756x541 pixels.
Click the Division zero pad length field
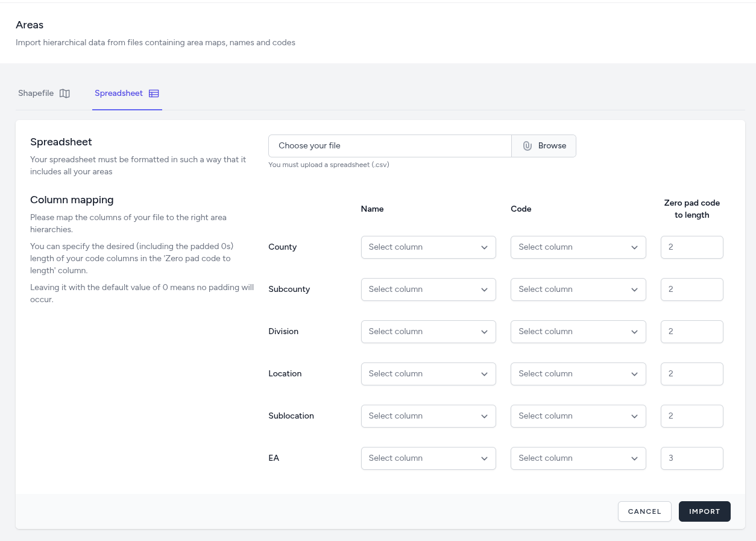coord(691,332)
